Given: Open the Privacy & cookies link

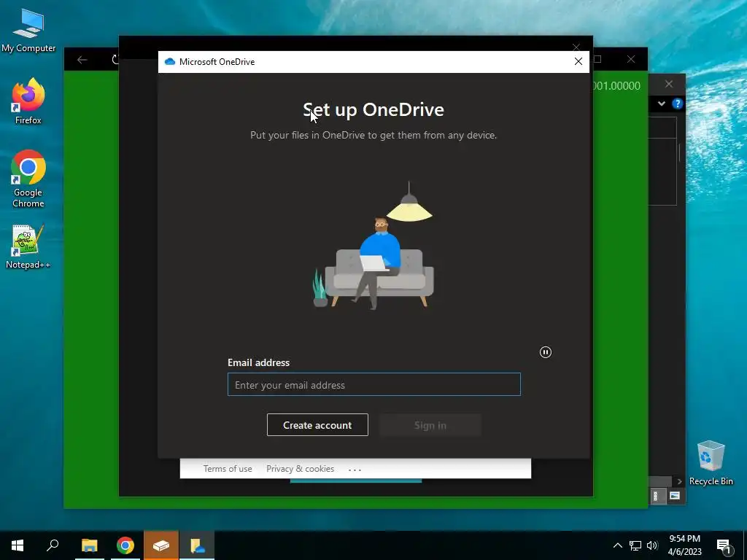Looking at the screenshot, I should [300, 469].
